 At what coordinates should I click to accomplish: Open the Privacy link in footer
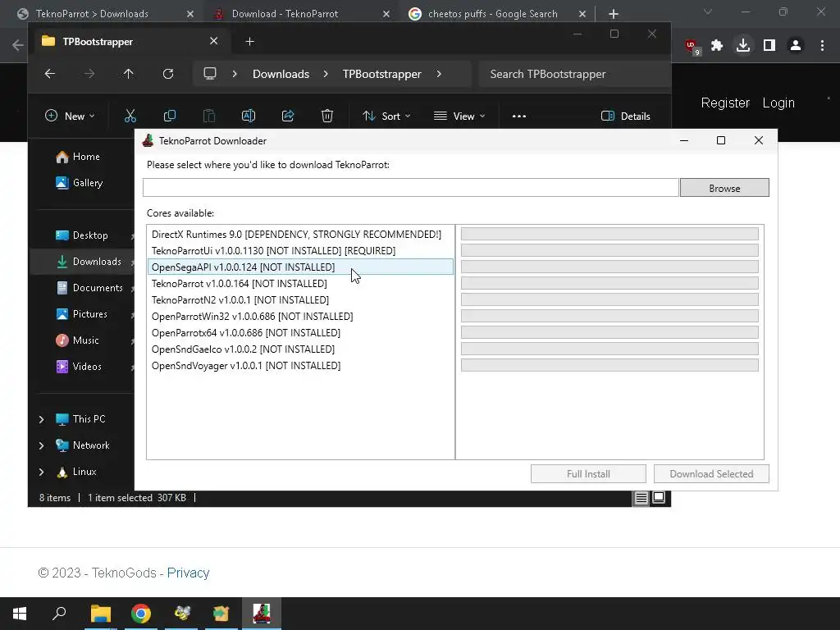coord(188,573)
